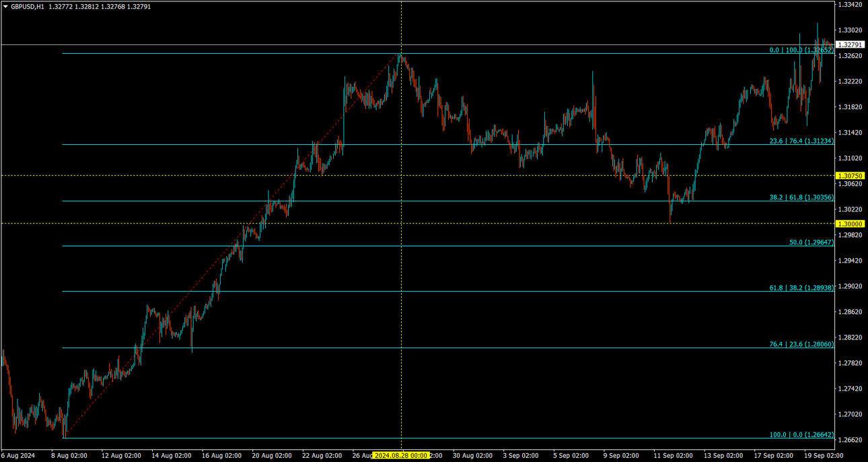Click time axis label 3 Sep 02:00
The width and height of the screenshot is (868, 462).
[522, 456]
